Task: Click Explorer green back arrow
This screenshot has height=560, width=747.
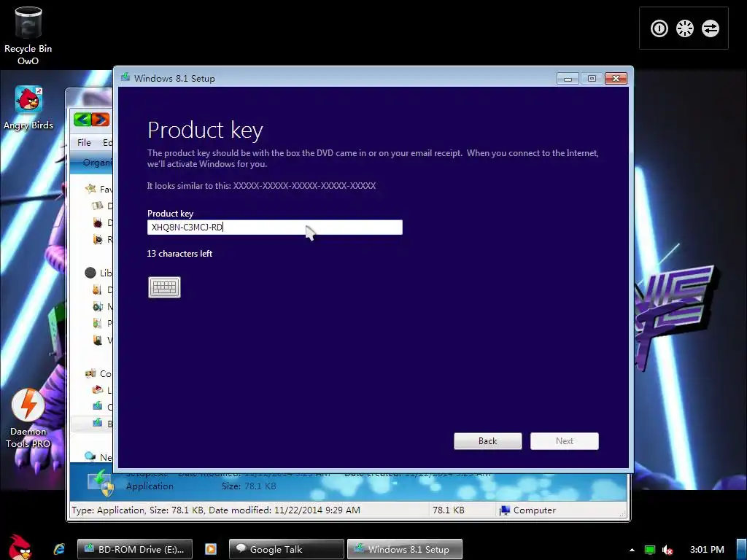Action: pyautogui.click(x=83, y=119)
